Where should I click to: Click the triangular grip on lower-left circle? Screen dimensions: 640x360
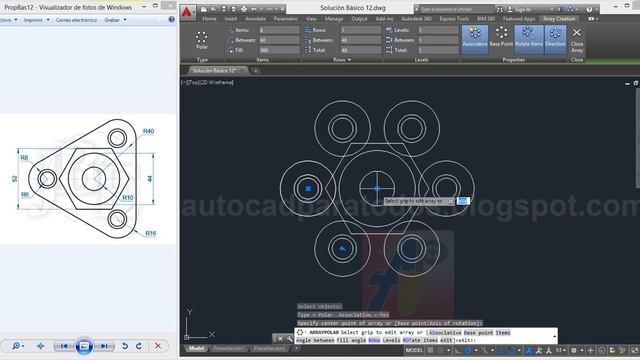point(342,248)
